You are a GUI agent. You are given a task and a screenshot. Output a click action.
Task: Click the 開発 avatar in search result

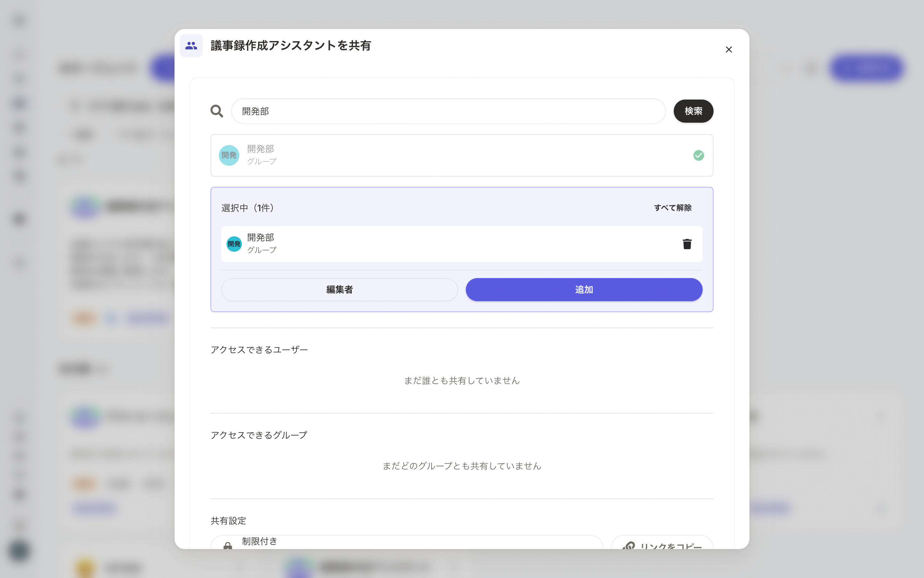[x=229, y=155]
